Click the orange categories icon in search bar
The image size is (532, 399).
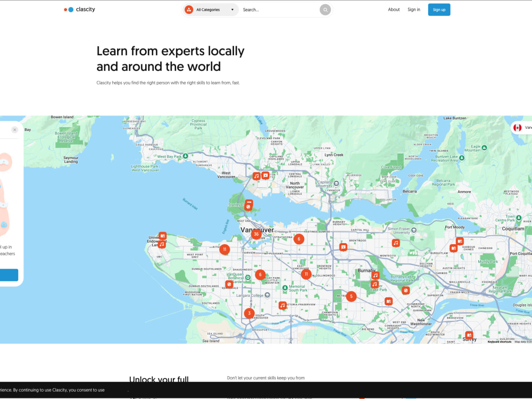click(x=189, y=10)
